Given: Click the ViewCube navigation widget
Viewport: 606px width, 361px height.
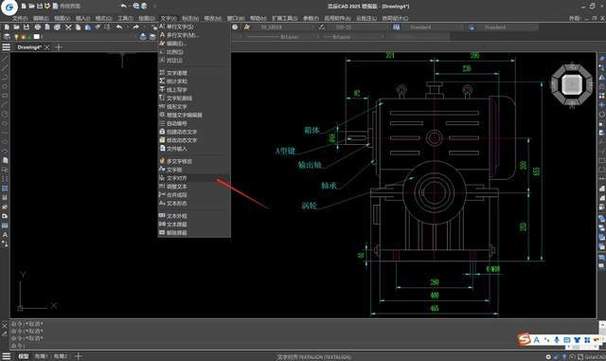Looking at the screenshot, I should pyautogui.click(x=572, y=85).
